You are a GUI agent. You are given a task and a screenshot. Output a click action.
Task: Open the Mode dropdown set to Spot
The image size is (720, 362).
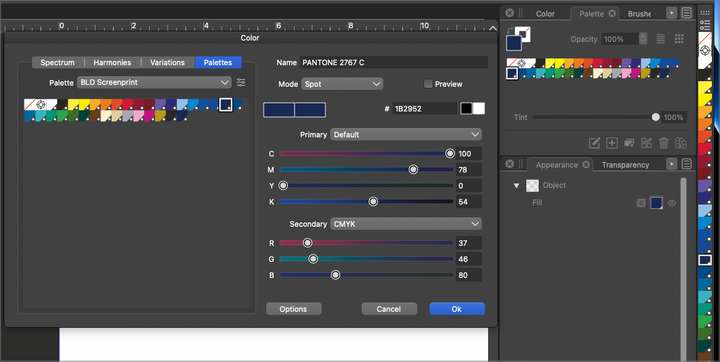[x=342, y=84]
